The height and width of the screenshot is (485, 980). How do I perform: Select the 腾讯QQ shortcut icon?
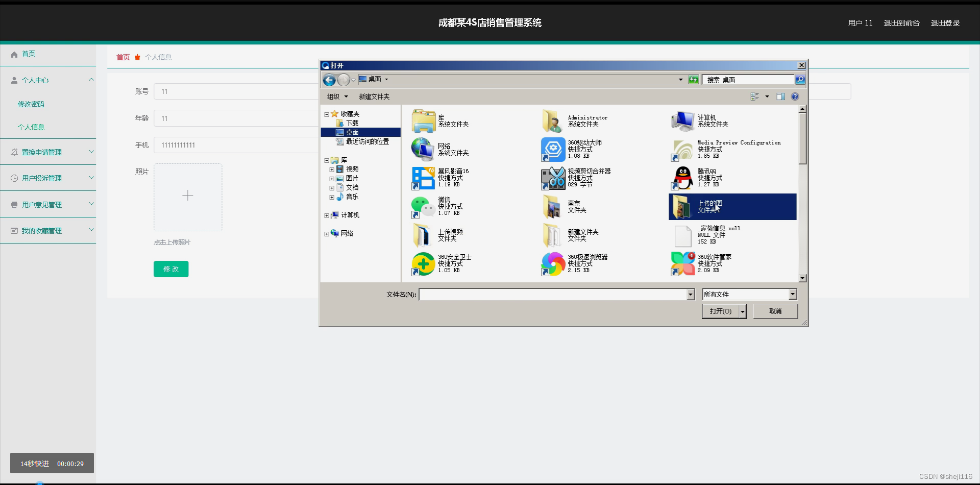682,178
